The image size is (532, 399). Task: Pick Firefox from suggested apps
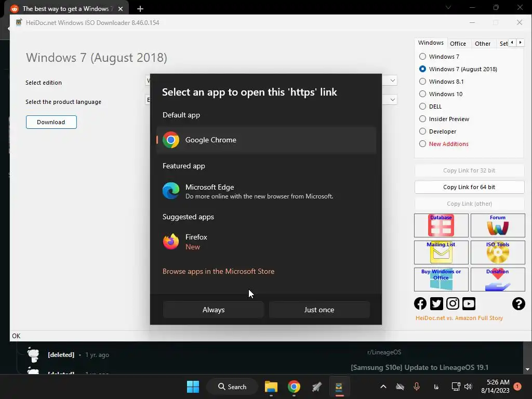[267, 242]
